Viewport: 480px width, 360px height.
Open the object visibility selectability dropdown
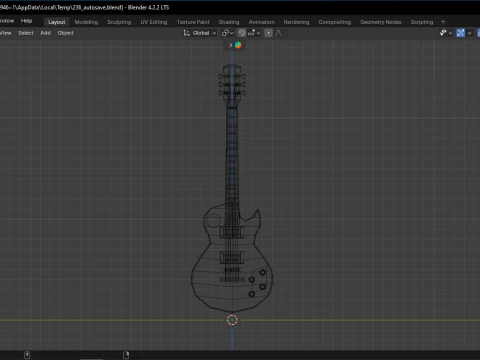tap(446, 33)
